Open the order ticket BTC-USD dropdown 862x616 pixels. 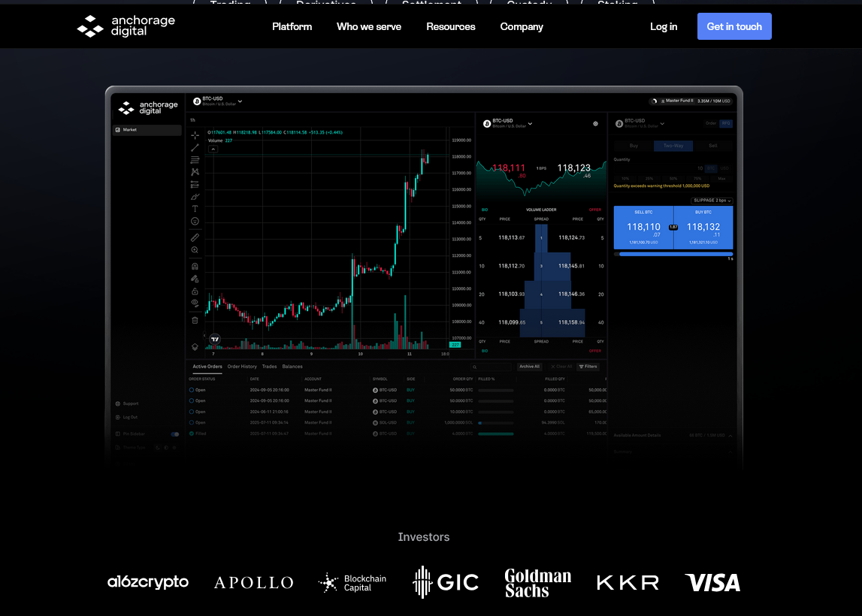[x=640, y=124]
